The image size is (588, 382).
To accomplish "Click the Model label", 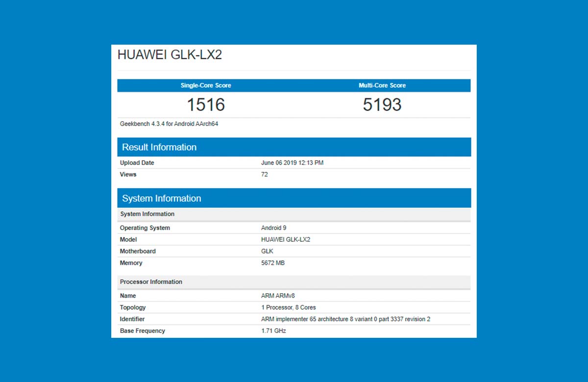I will (128, 240).
